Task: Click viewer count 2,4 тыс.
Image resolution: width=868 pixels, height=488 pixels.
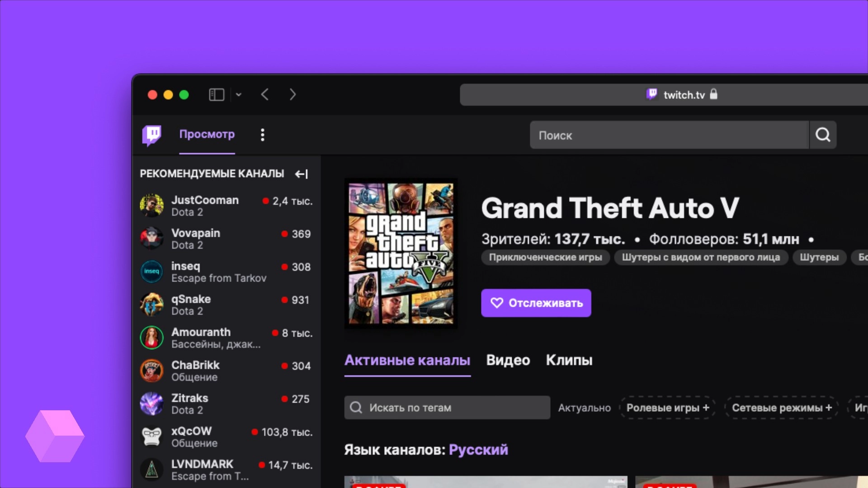Action: [x=292, y=202]
